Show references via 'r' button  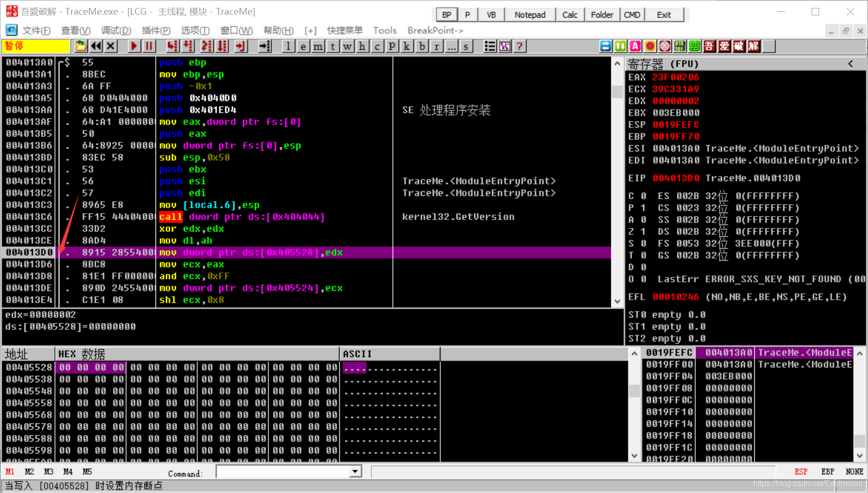click(x=437, y=46)
